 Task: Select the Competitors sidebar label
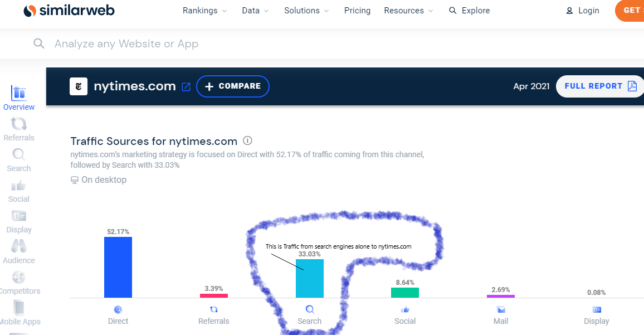19,291
